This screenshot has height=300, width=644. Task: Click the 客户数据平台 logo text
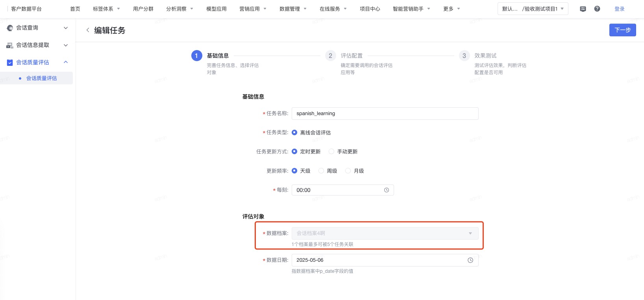point(26,9)
